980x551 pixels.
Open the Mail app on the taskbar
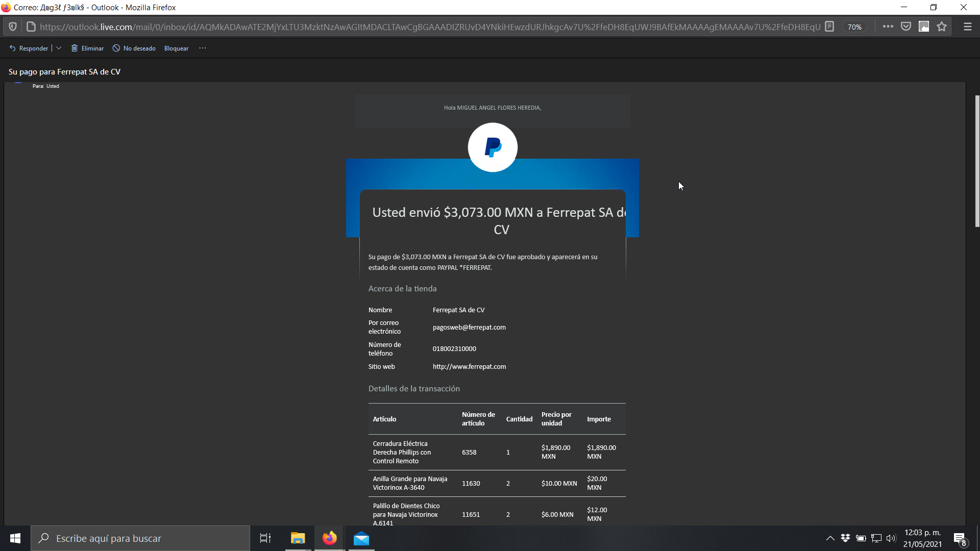361,538
